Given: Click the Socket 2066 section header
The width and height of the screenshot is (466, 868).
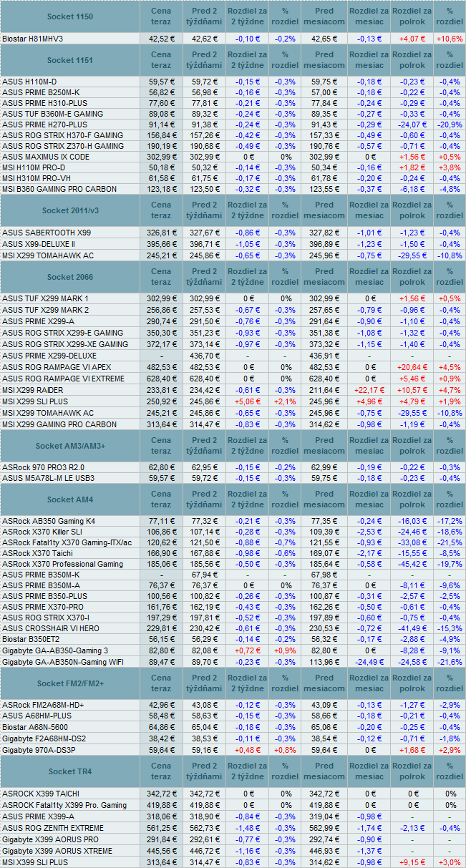Looking at the screenshot, I should (x=69, y=277).
